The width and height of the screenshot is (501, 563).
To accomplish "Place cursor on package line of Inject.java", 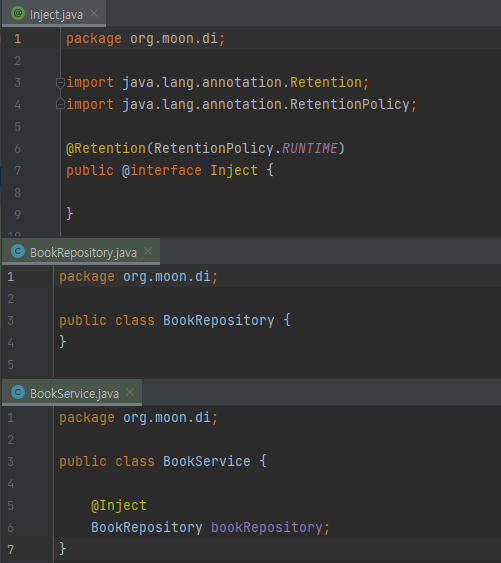I will coord(145,39).
